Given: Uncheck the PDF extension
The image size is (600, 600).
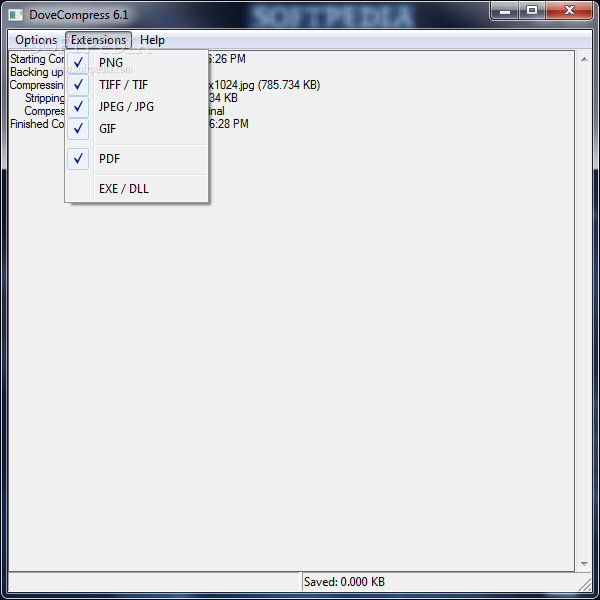Looking at the screenshot, I should 137,158.
